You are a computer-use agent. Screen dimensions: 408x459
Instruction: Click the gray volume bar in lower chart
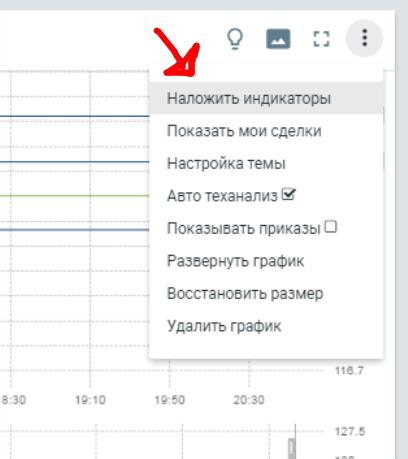tap(292, 448)
